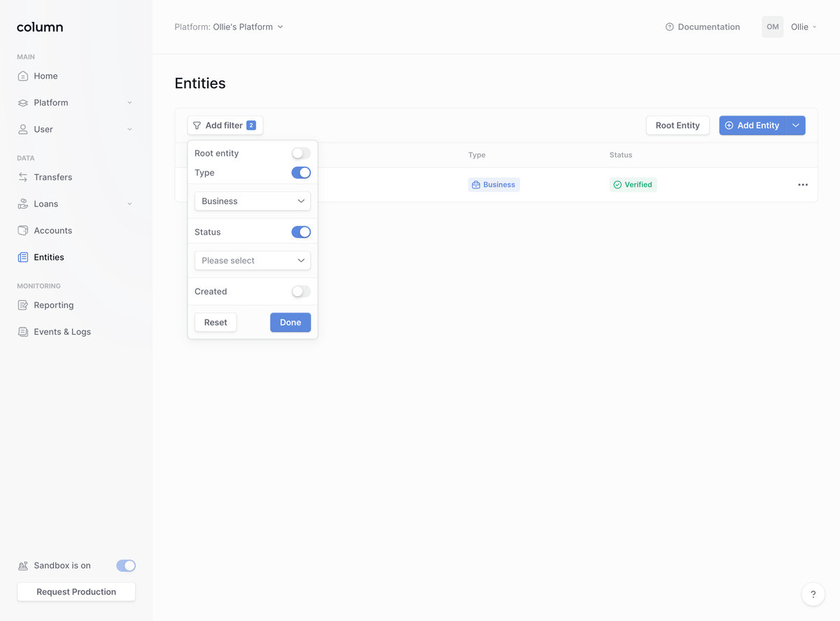Switch off the Sandbox toggle
Viewport: 840px width, 621px height.
(126, 566)
